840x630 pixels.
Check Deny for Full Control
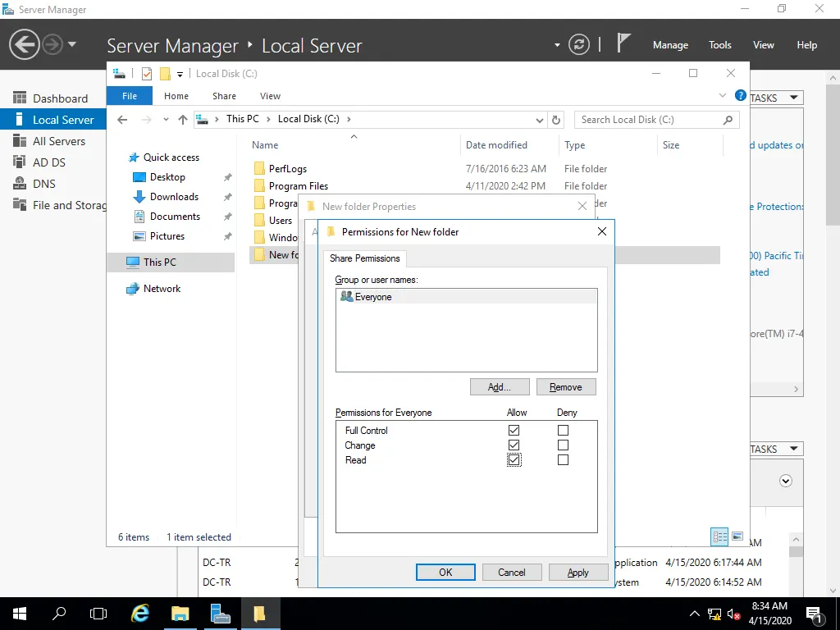point(563,430)
